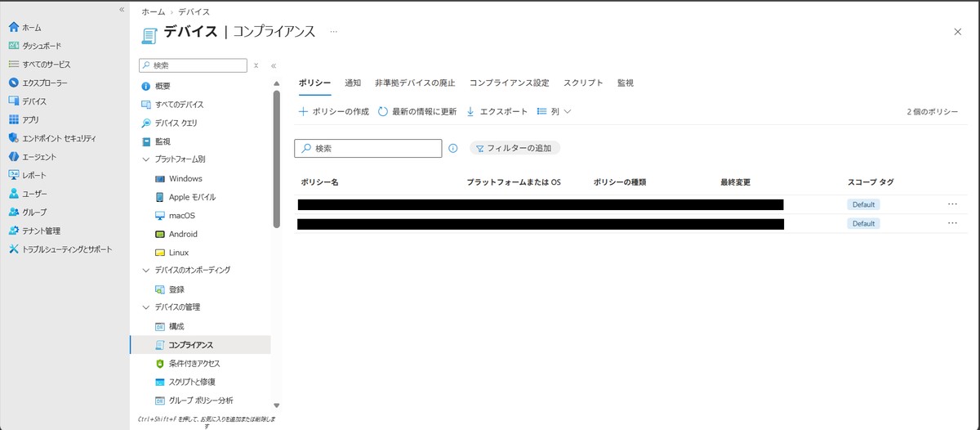The width and height of the screenshot is (980, 430).
Task: Click the レポート icon in left navigation
Action: [13, 175]
